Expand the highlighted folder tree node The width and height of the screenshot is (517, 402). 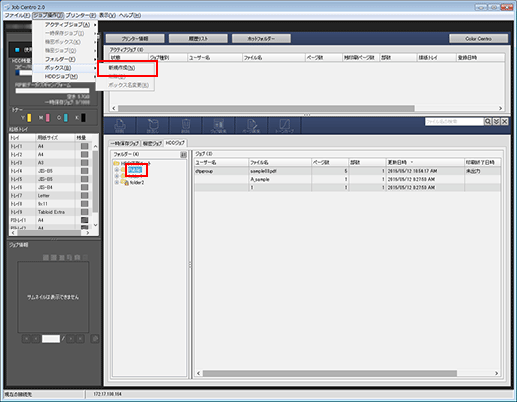(x=117, y=170)
